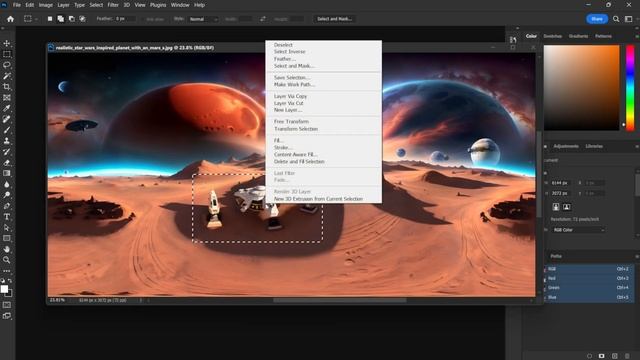Viewport: 640px width, 360px height.
Task: Select the Magic Wand tool
Action: 7,76
